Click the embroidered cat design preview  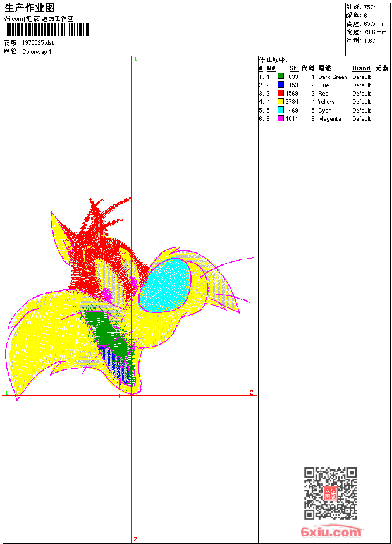click(x=129, y=299)
